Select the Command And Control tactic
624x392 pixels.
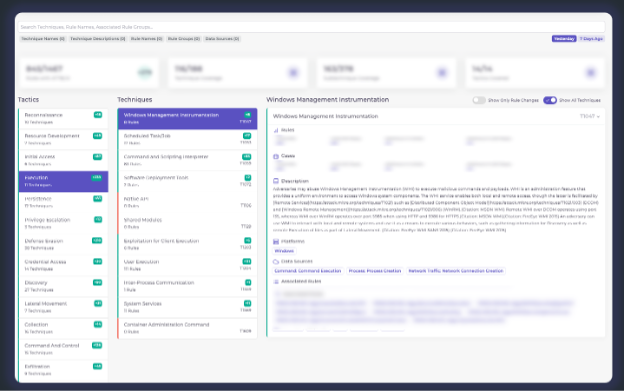[63, 349]
